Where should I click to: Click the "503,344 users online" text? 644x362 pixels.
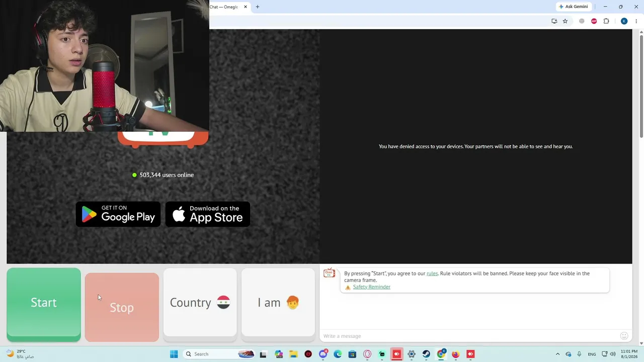tap(167, 175)
